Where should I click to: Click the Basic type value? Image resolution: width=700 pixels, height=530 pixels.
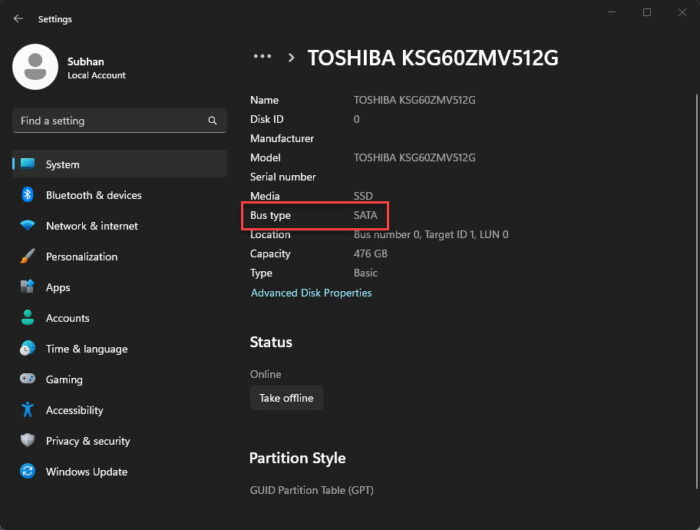pyautogui.click(x=366, y=273)
